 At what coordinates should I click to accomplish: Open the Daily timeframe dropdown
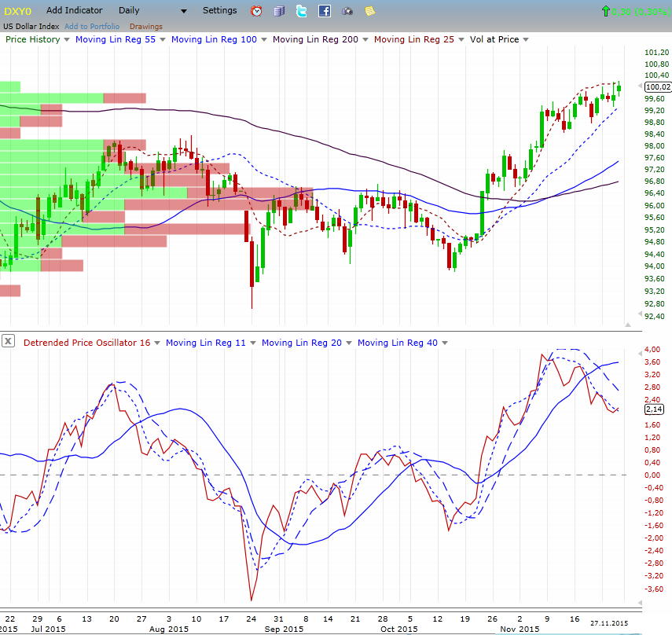[x=182, y=10]
